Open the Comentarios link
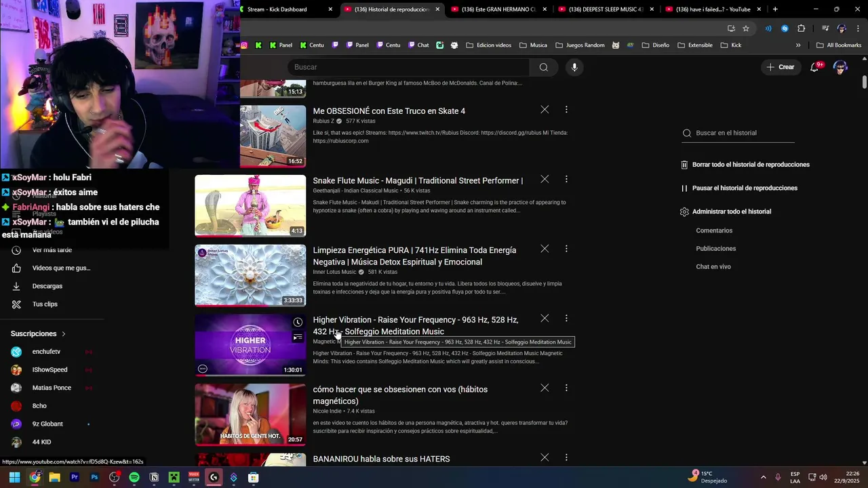Viewport: 868px width, 488px height. coord(714,230)
